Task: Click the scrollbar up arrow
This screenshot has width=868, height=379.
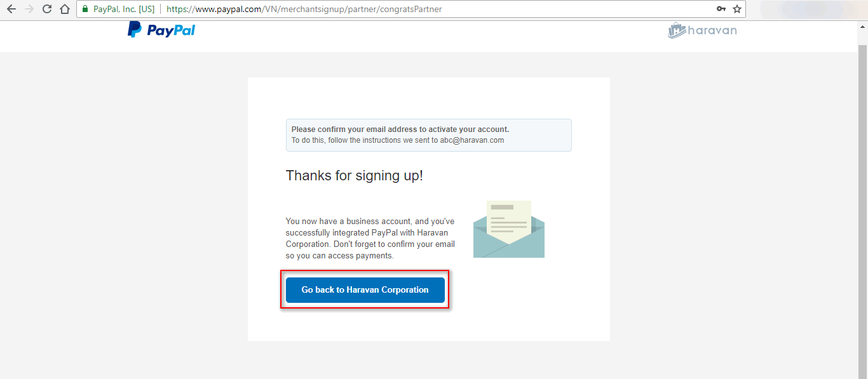Action: pos(862,25)
